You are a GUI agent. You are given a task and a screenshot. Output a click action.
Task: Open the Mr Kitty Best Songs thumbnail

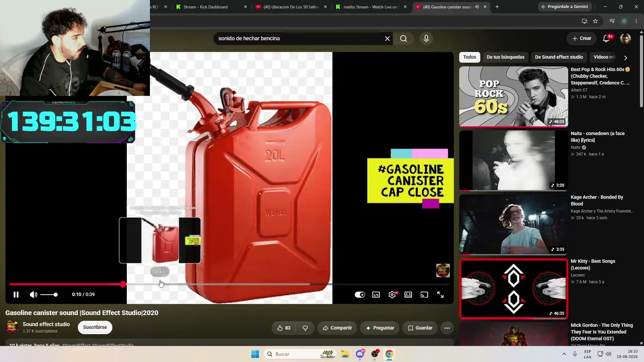[x=513, y=289]
